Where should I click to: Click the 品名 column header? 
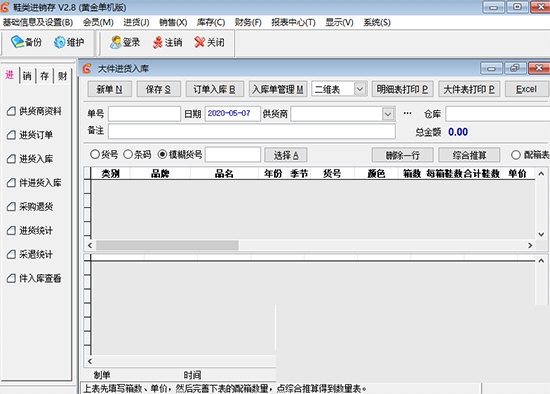pos(224,173)
